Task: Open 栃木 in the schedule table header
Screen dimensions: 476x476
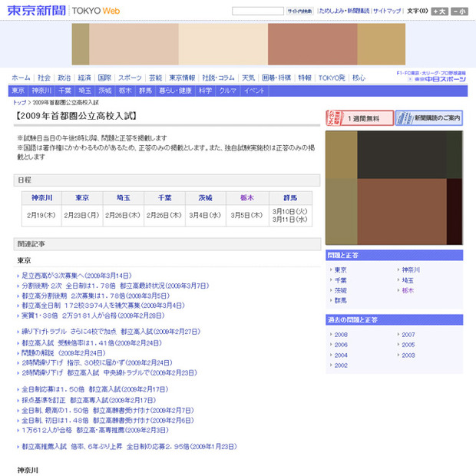Action: [247, 198]
